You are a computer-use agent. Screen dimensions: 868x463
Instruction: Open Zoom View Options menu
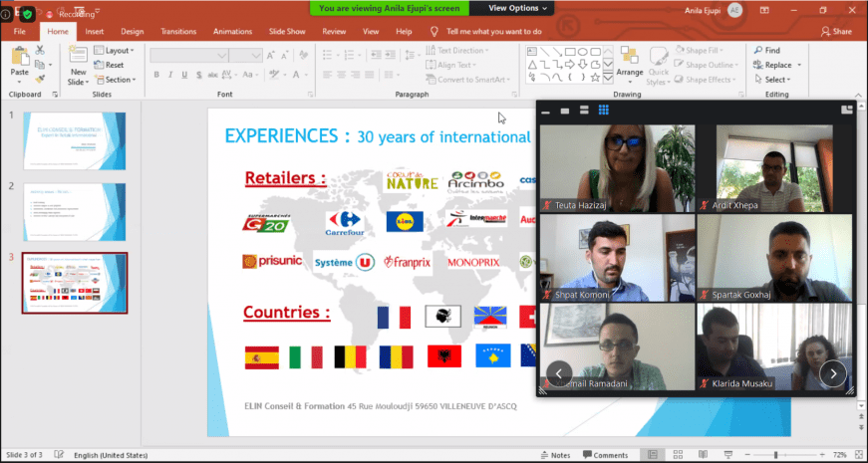517,8
